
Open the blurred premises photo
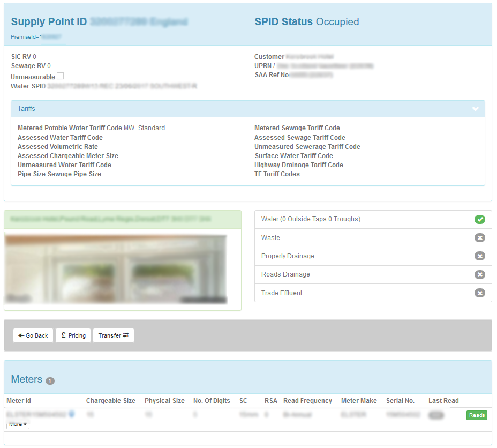coord(116,270)
